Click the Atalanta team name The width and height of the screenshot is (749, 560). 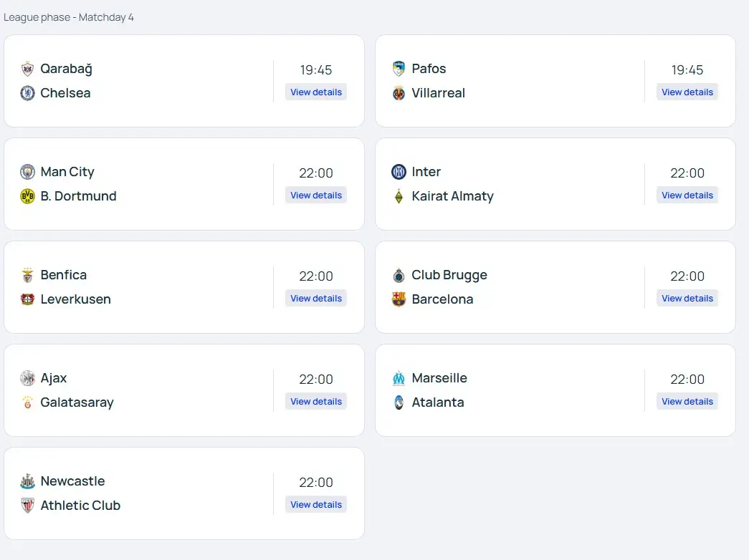tap(437, 402)
